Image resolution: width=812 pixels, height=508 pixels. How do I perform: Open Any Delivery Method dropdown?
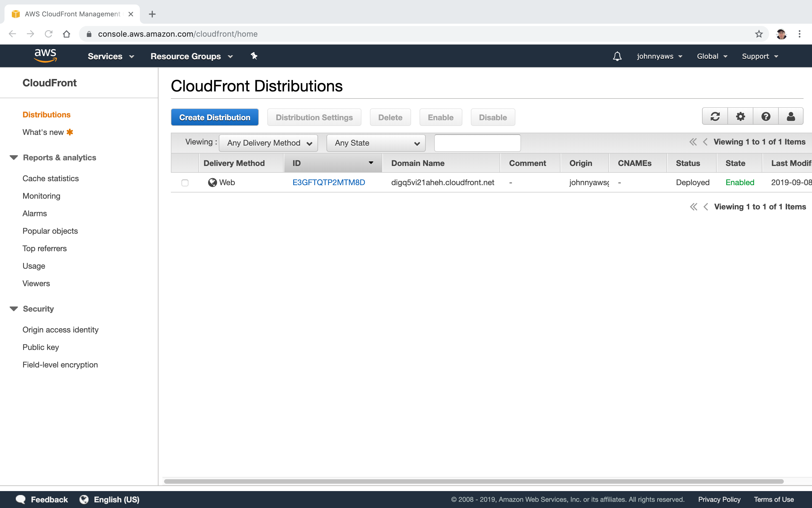click(268, 143)
